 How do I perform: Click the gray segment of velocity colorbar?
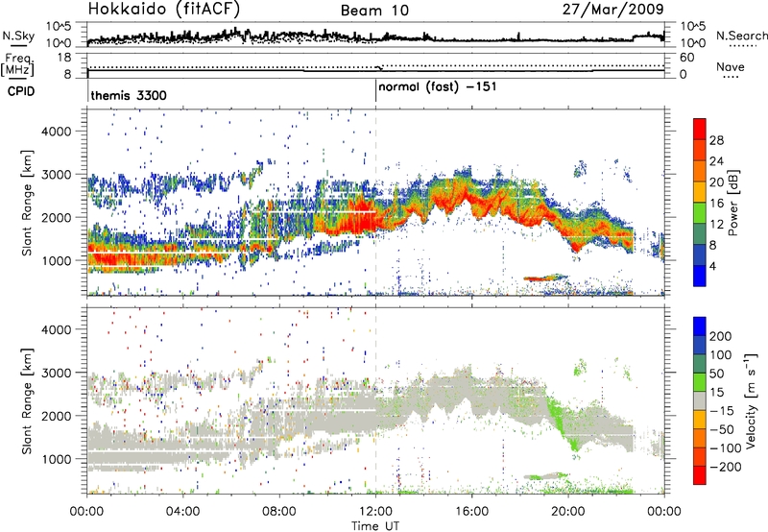click(x=700, y=401)
